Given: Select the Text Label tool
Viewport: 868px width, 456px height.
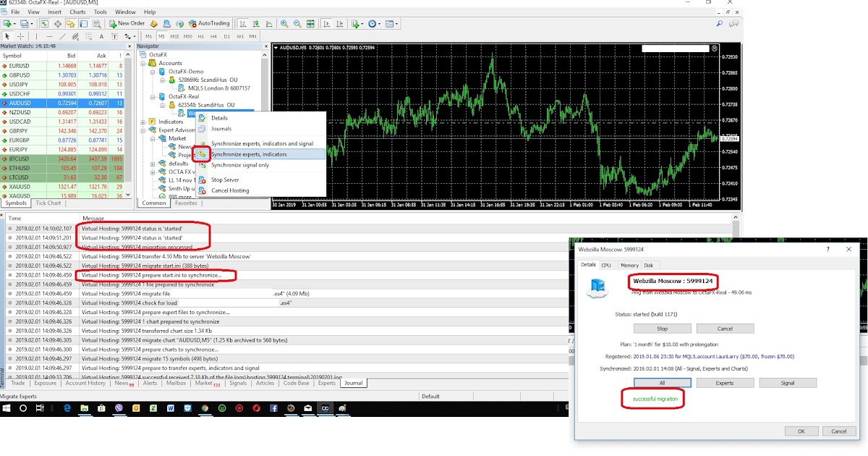Looking at the screenshot, I should click(114, 36).
